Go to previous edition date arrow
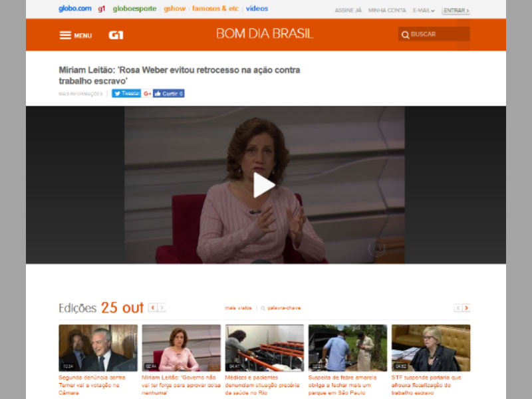The width and height of the screenshot is (532, 399). (153, 307)
